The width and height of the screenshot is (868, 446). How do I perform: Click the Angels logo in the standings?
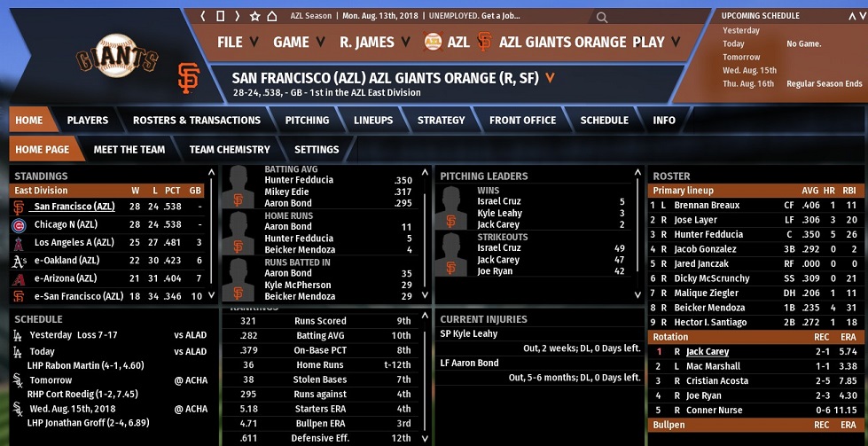19,243
